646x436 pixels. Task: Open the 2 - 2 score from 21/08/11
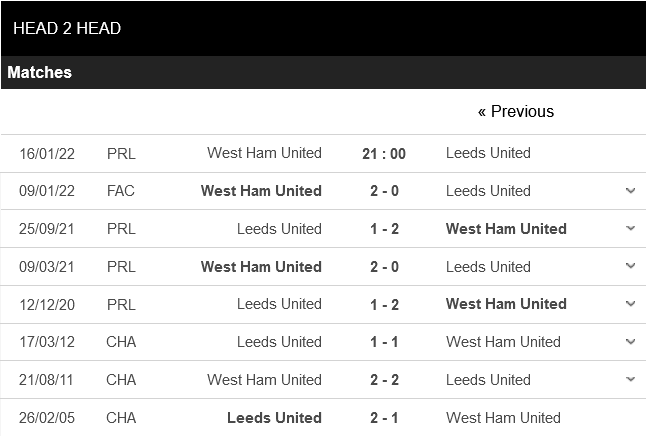click(384, 380)
